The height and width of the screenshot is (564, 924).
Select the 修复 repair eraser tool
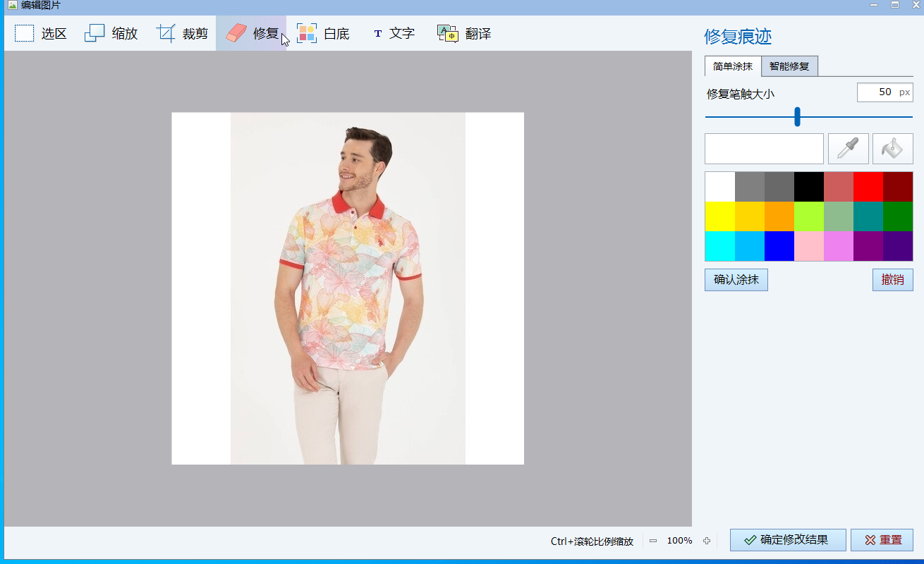click(252, 32)
